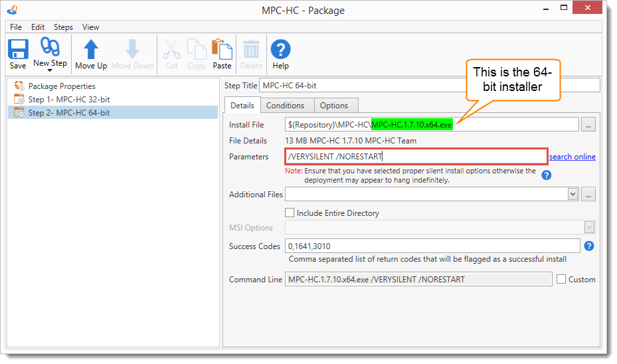Open the search online link
This screenshot has width=617, height=364.
coord(572,157)
